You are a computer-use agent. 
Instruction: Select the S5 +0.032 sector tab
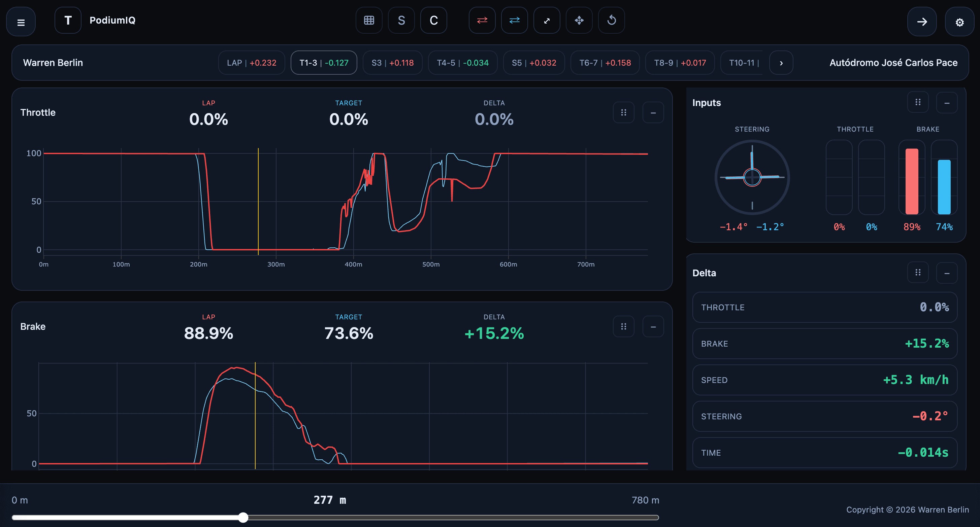point(534,63)
